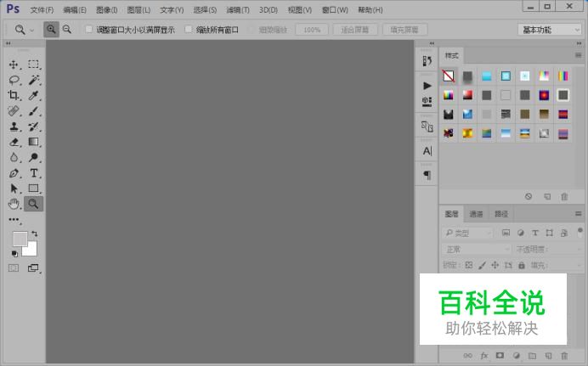Open the Help menu
Screen dimensions: 588x366
[370, 10]
